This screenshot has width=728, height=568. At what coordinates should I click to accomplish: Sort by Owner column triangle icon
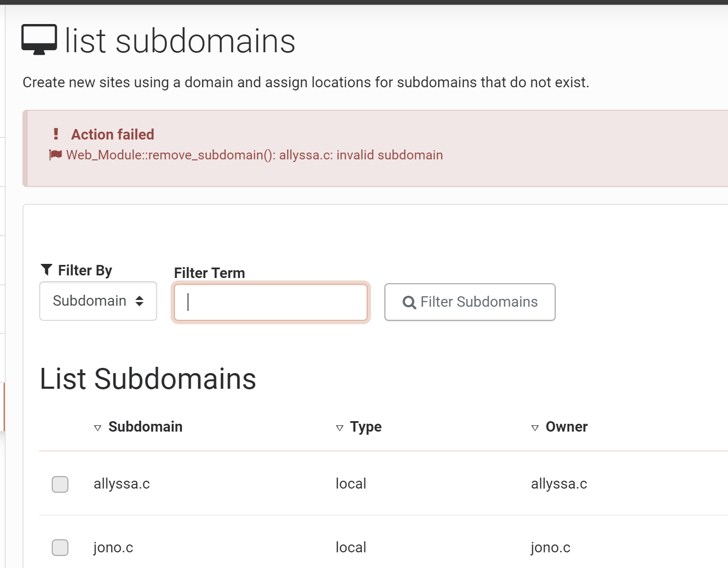click(535, 428)
